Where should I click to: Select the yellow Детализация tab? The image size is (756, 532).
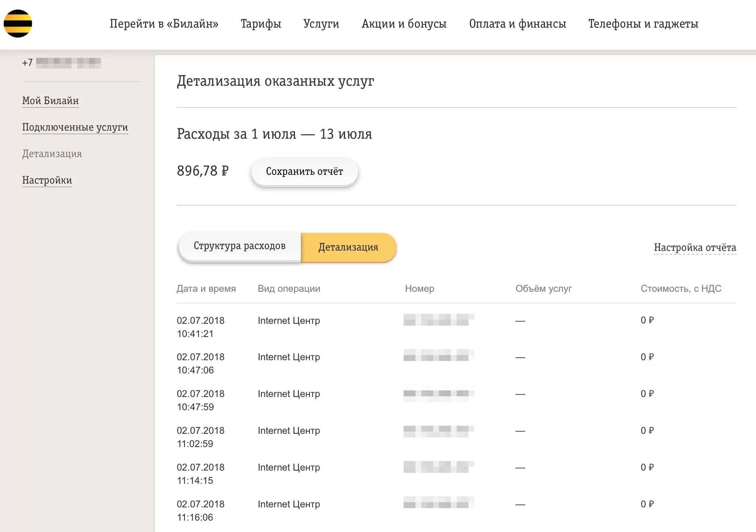coord(348,247)
